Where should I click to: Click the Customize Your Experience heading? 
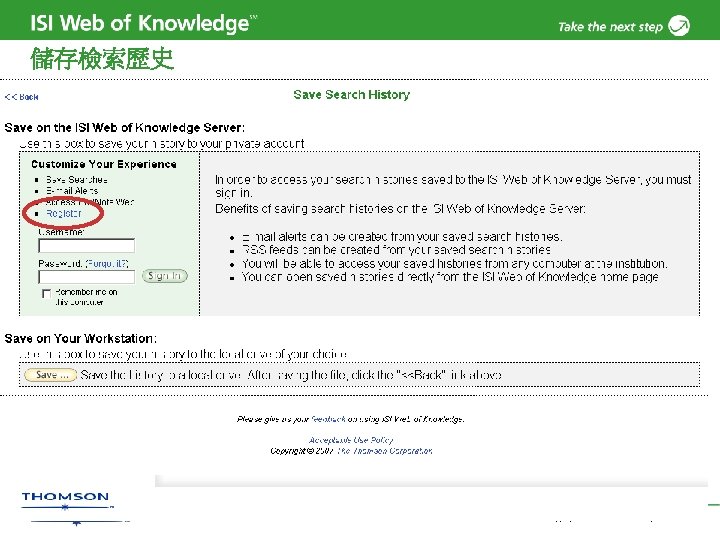[104, 164]
